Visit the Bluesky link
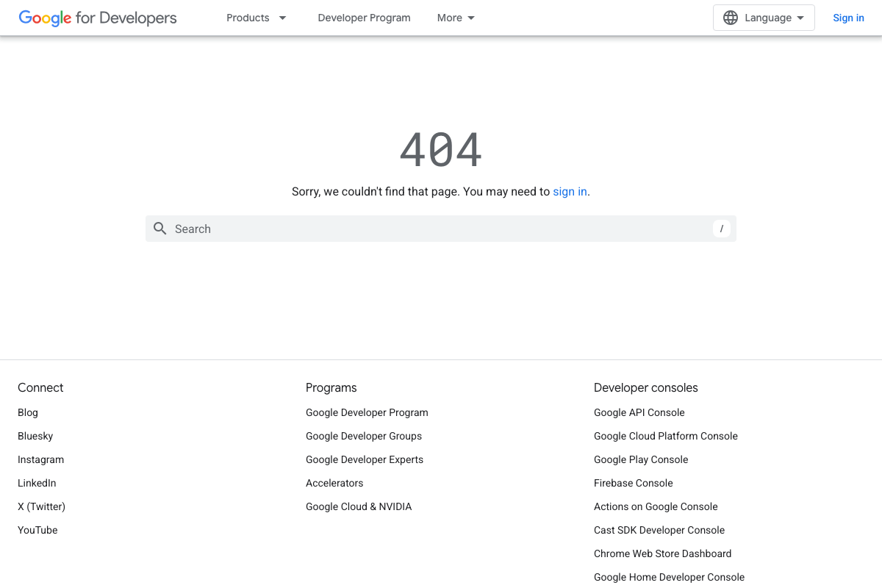882x588 pixels. click(x=35, y=436)
